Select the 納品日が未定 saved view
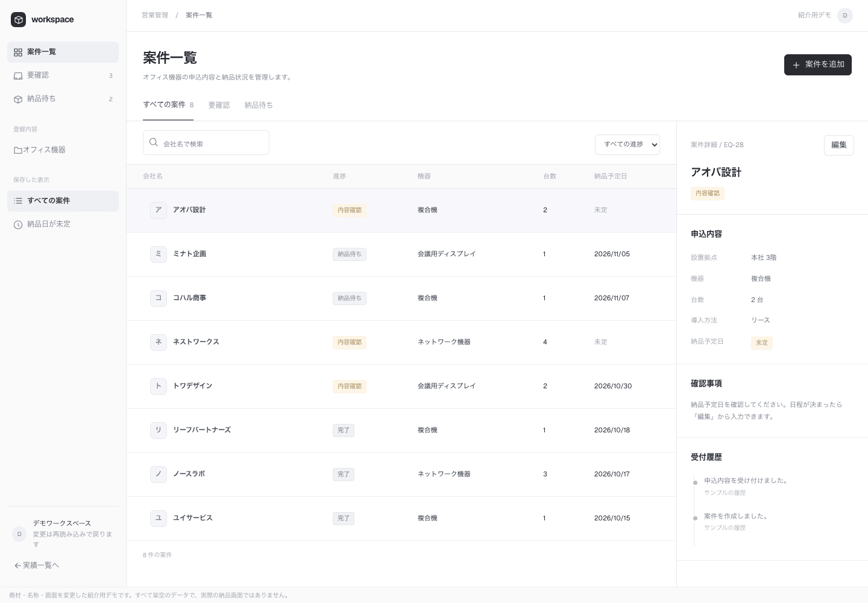 coord(63,224)
